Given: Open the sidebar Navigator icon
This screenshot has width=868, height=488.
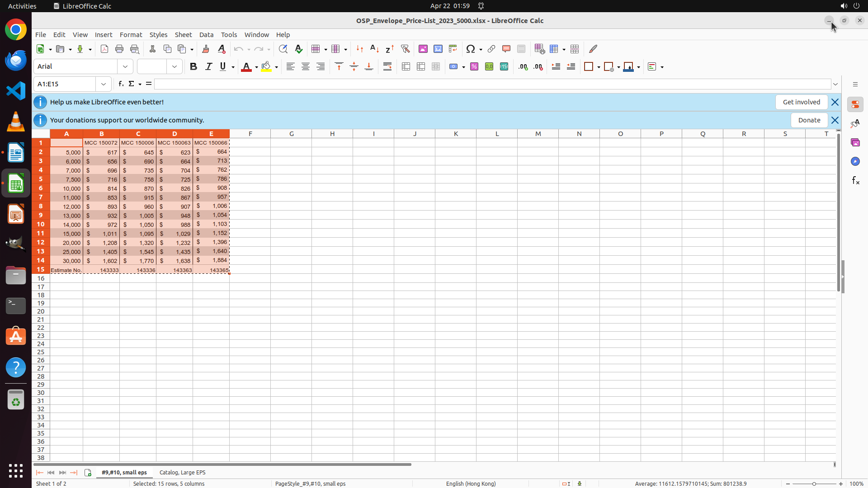Looking at the screenshot, I should coord(855,161).
